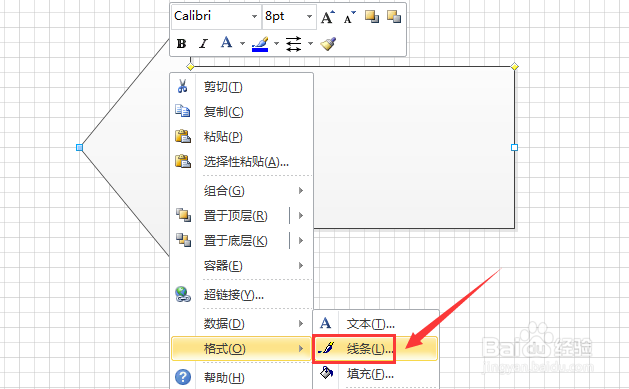This screenshot has height=389, width=629.
Task: Toggle Italic formatting in mini toolbar
Action: 204,43
